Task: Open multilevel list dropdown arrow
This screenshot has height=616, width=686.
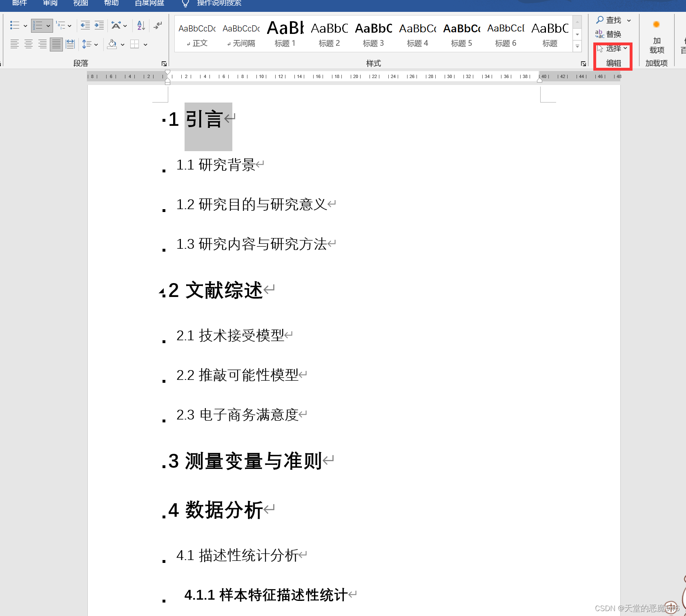Action: click(70, 26)
